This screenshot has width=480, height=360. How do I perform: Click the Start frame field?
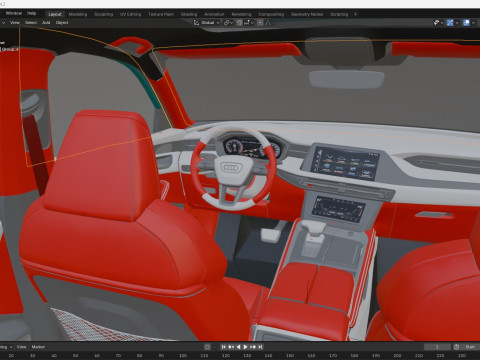tap(470, 347)
